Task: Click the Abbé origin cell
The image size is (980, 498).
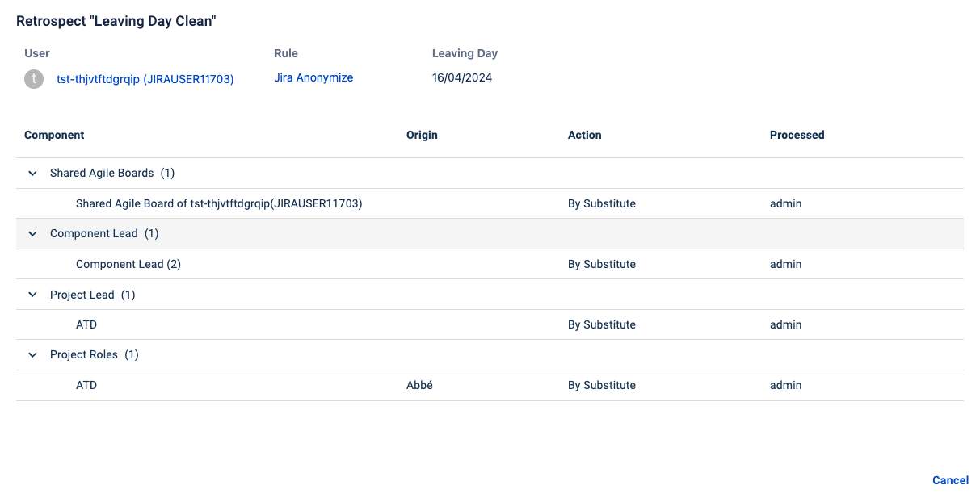Action: (x=419, y=385)
